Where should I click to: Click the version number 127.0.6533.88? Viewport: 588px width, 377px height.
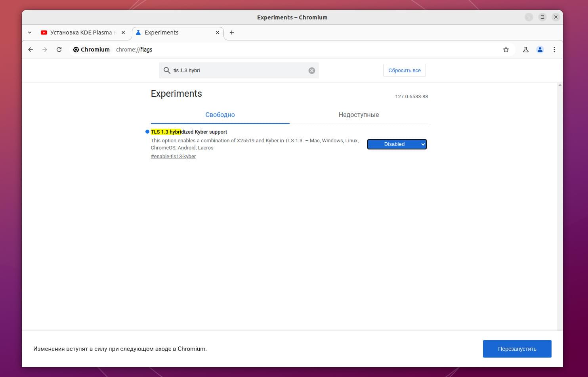click(411, 97)
